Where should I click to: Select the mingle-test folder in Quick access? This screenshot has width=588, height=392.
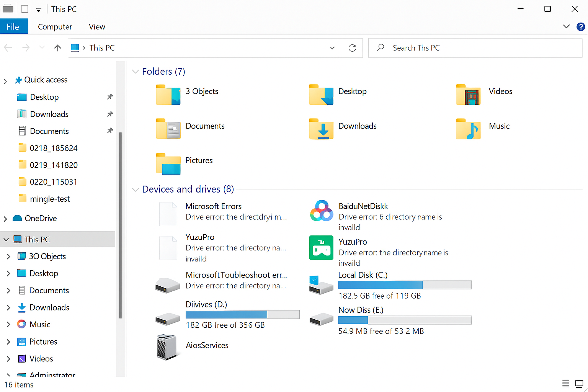pos(50,199)
